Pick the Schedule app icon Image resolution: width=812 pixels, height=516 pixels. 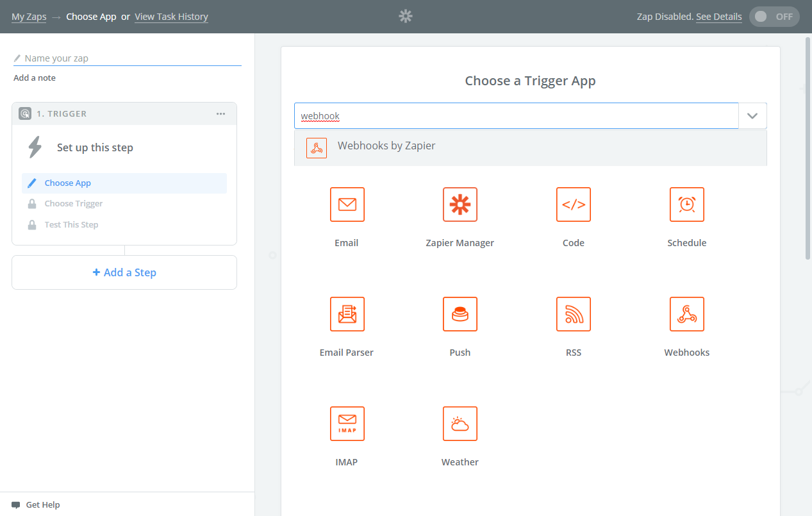[x=686, y=204]
